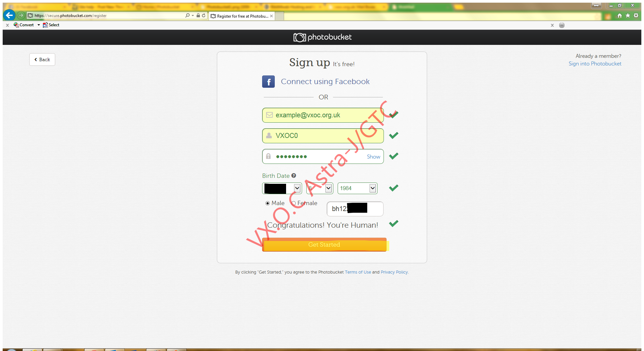Click the email envelope icon in the email field

point(269,115)
